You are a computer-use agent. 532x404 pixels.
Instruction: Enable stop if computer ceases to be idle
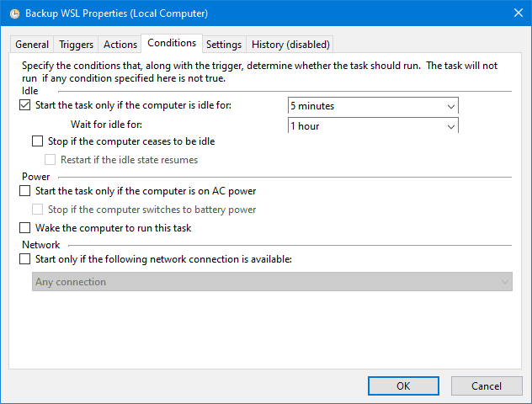coord(38,141)
